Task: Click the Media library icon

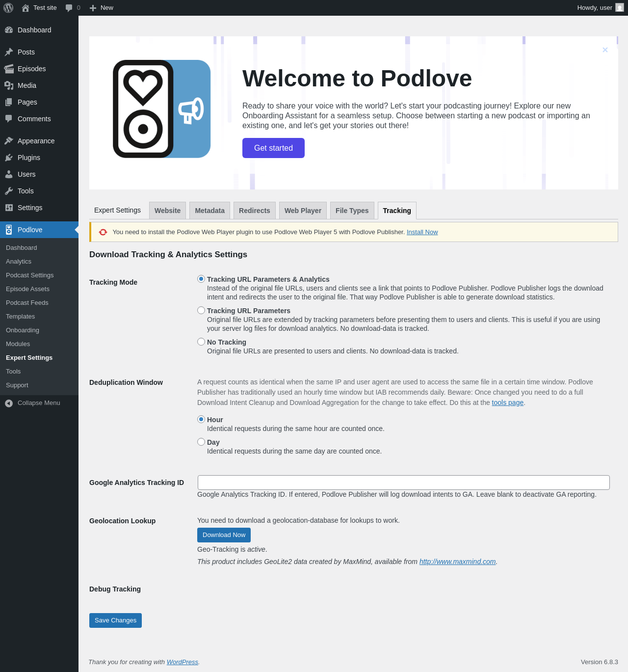Action: 9,85
